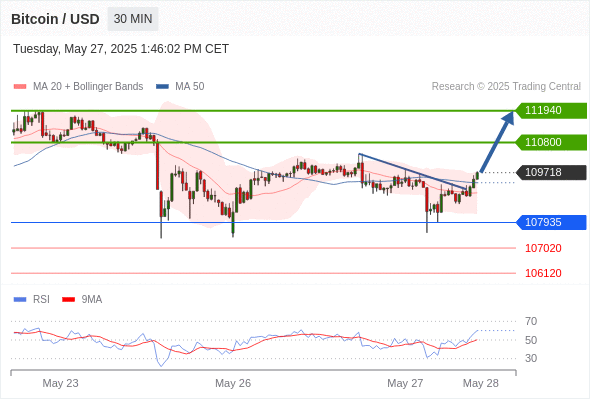590x400 pixels.
Task: Click the 109718 current price label
Action: tap(551, 172)
